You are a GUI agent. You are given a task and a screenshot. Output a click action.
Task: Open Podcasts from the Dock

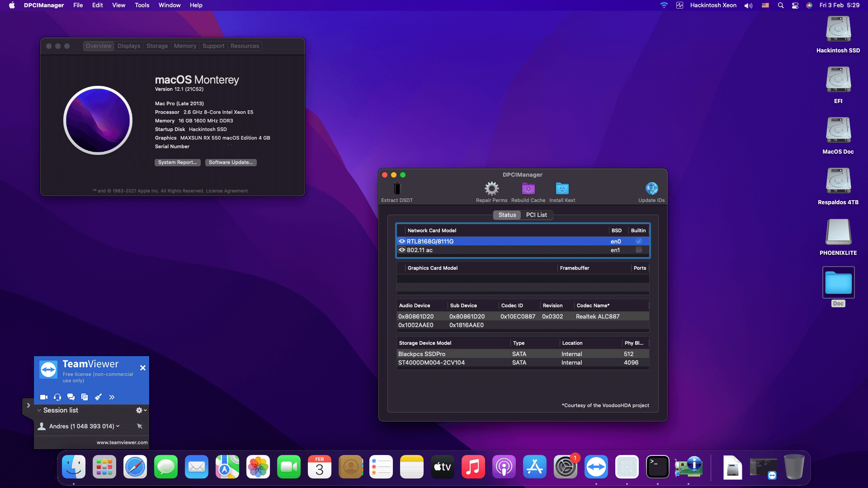[504, 467]
